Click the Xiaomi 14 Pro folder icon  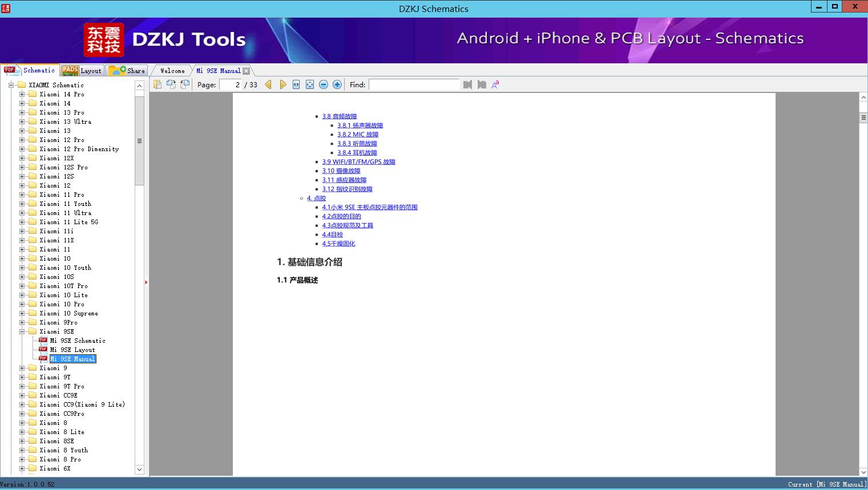33,94
